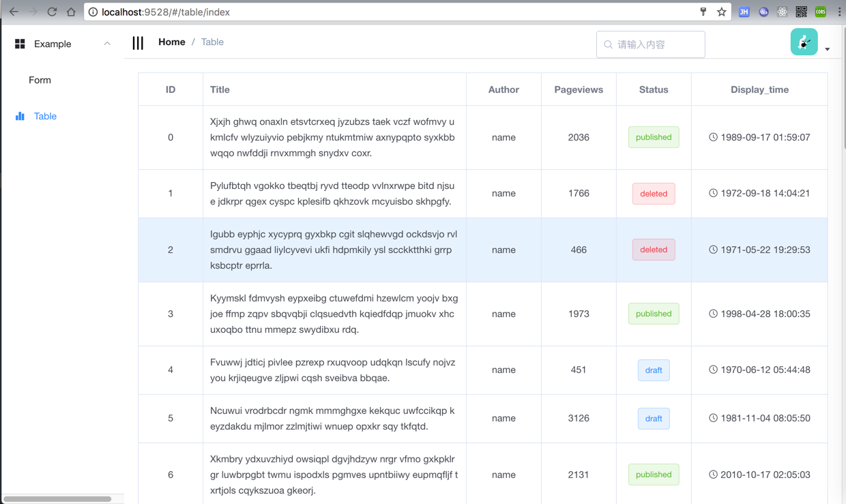Click the browser home icon
Viewport: 846px width, 504px height.
pyautogui.click(x=71, y=12)
